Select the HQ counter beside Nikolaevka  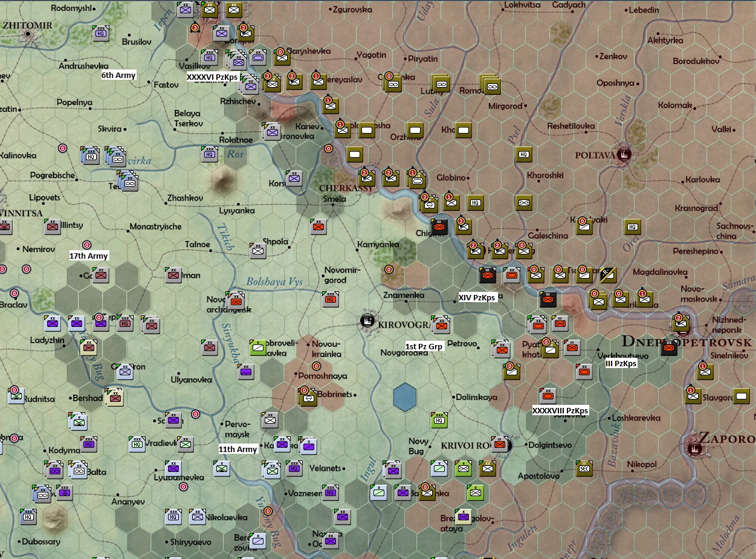(x=173, y=517)
